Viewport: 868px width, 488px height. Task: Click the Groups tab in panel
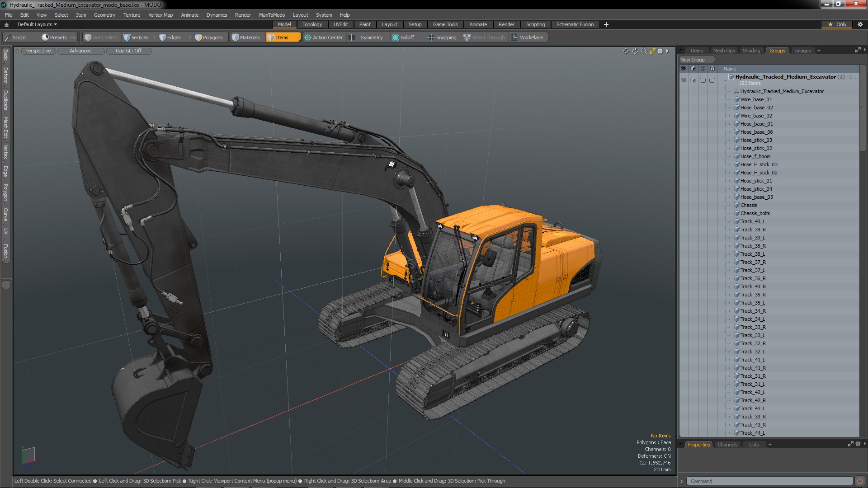click(x=778, y=50)
